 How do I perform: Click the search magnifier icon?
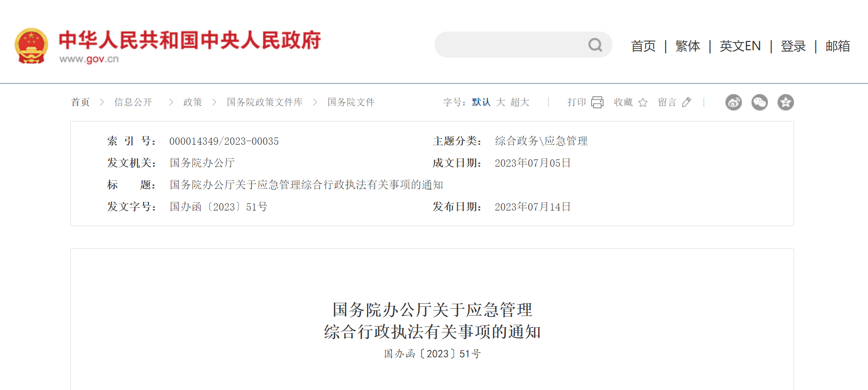click(x=595, y=45)
